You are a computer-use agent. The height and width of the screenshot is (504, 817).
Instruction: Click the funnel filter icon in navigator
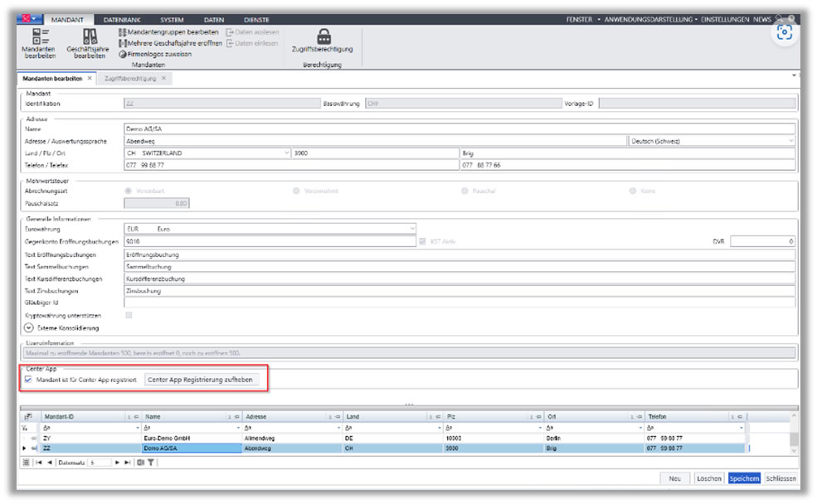(151, 463)
